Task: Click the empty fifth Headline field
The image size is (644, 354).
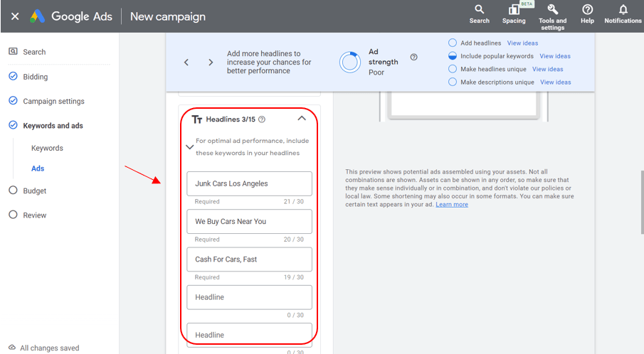Action: point(249,335)
